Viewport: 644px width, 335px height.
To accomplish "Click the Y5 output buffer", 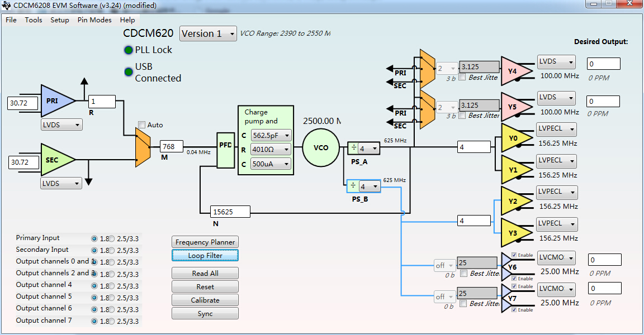I will tap(517, 107).
